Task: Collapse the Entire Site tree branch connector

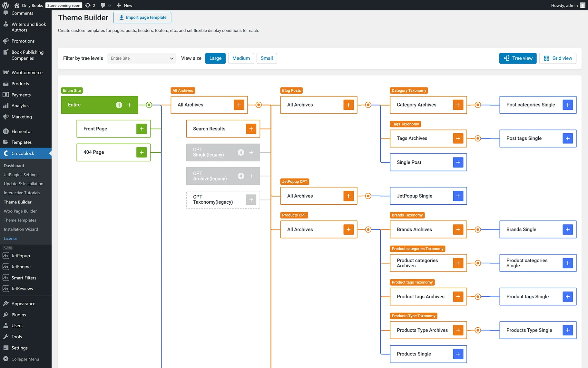Action: (149, 105)
